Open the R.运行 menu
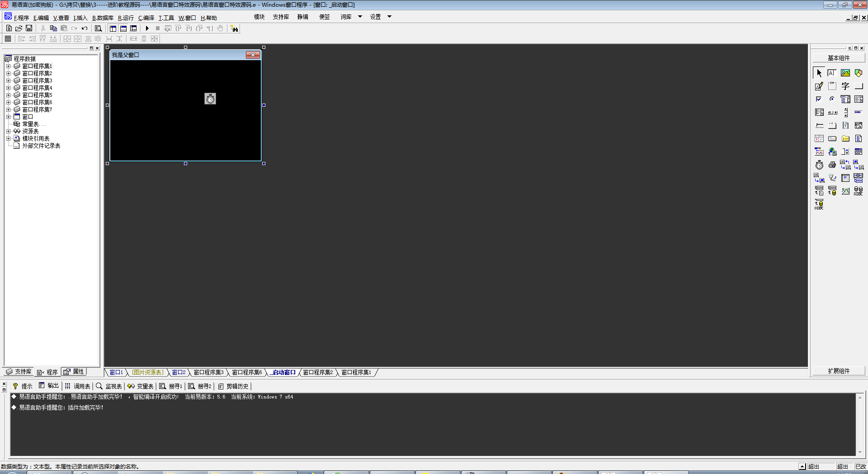Screen dimensions: 868x474 coord(126,18)
